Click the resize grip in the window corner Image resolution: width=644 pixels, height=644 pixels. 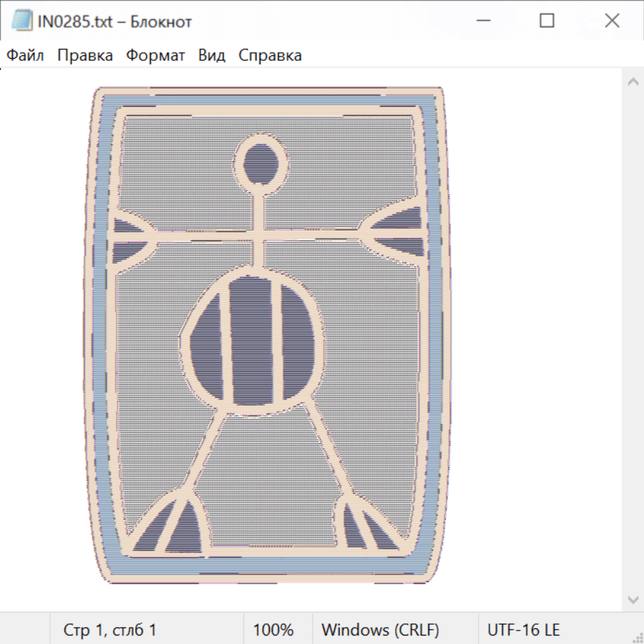[x=638, y=638]
